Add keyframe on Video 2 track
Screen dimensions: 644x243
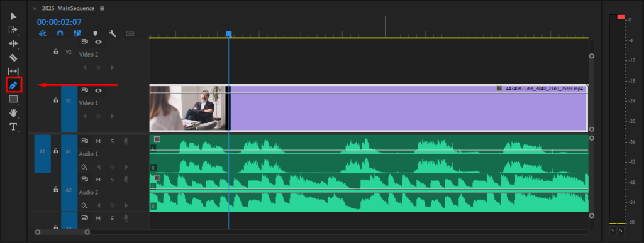(98, 67)
